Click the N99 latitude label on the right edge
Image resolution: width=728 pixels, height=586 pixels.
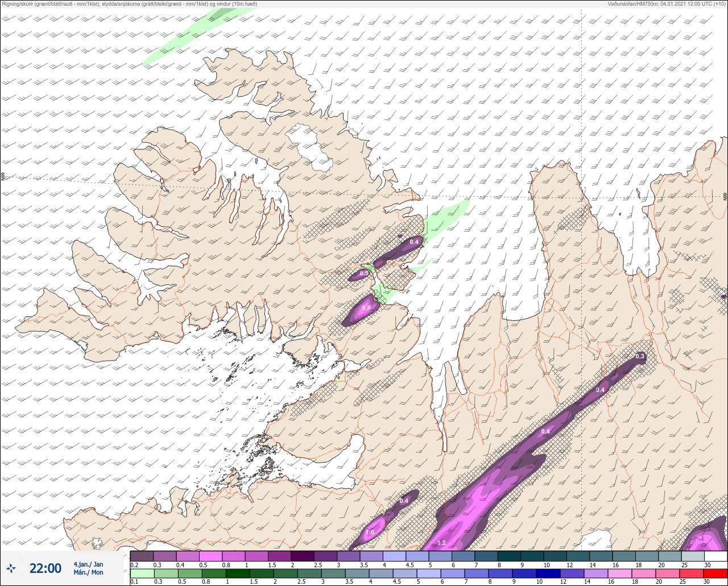point(725,197)
